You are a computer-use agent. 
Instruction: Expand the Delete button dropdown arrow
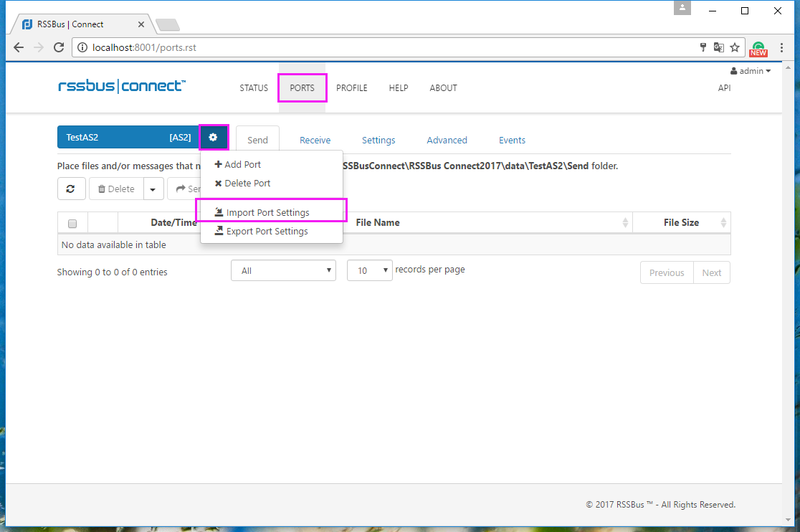[x=153, y=189]
